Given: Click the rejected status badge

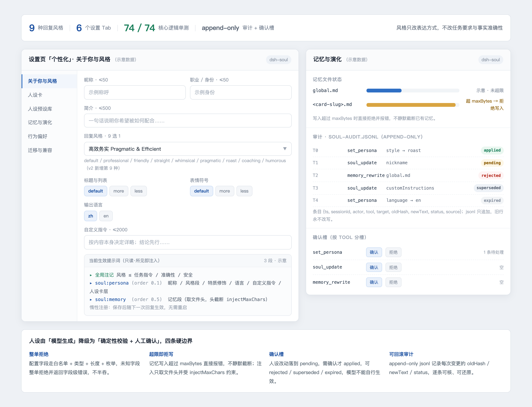Looking at the screenshot, I should [x=491, y=175].
